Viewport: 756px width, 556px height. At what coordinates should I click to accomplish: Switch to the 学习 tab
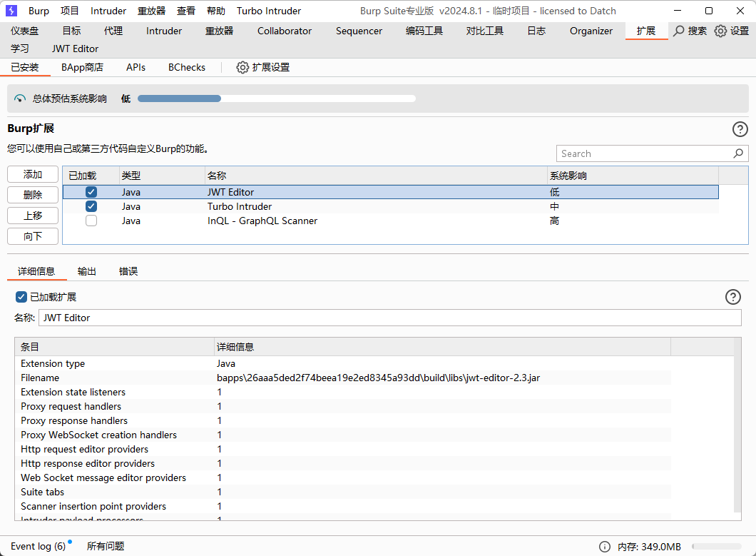[x=20, y=49]
